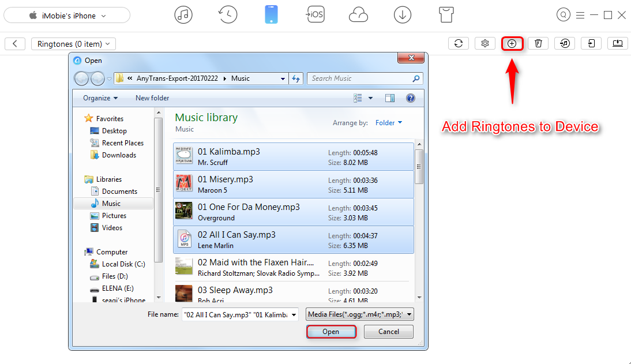
Task: Click the user account icon
Action: click(x=563, y=16)
